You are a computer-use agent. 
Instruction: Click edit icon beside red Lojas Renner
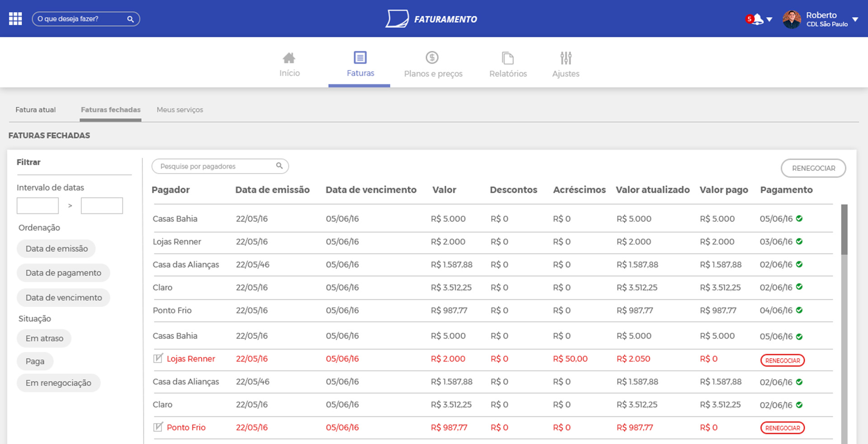(158, 358)
